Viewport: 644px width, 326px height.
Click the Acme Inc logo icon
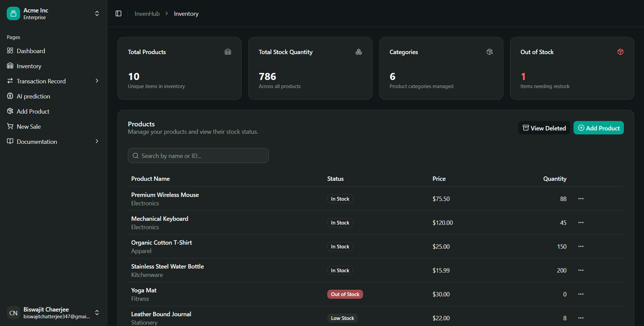(13, 13)
